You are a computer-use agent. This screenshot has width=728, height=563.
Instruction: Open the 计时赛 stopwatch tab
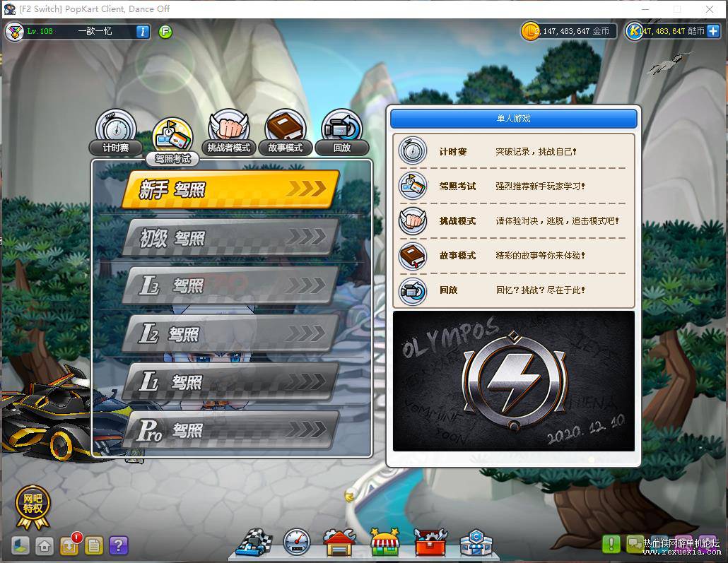116,132
